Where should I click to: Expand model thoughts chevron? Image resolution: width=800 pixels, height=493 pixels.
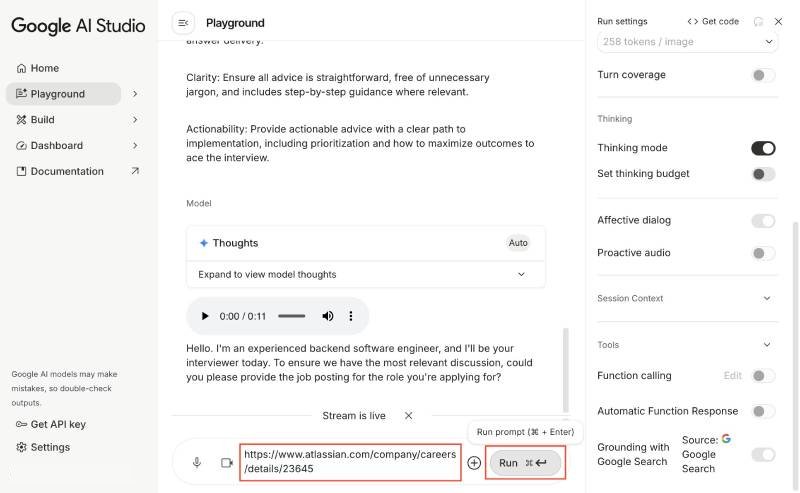point(521,275)
